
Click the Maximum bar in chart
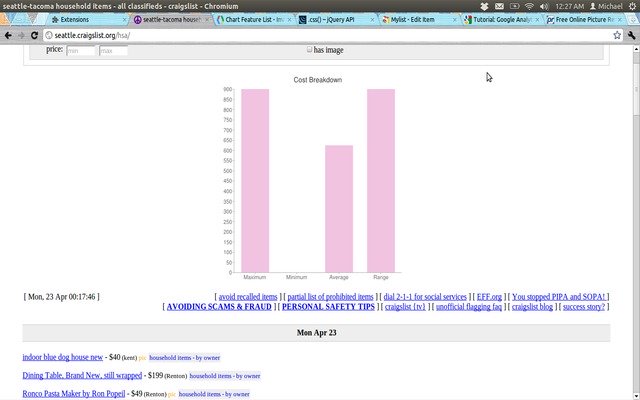click(x=255, y=180)
